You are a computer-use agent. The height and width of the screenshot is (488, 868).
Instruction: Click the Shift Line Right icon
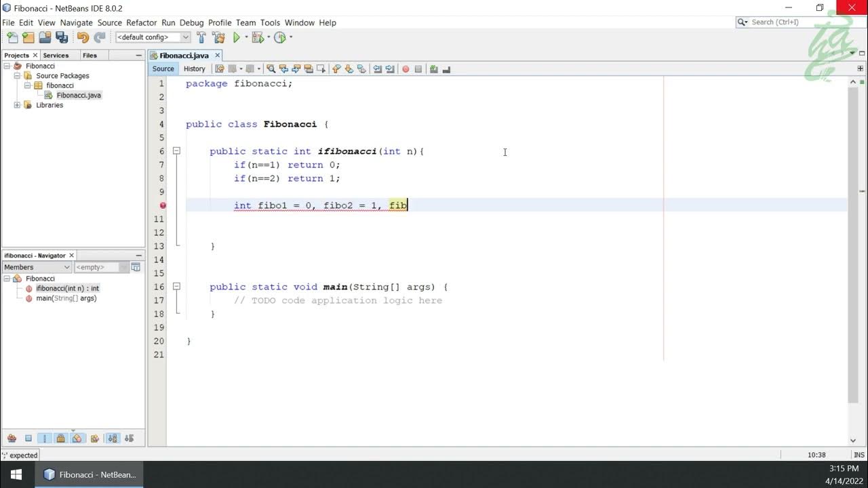(x=390, y=68)
